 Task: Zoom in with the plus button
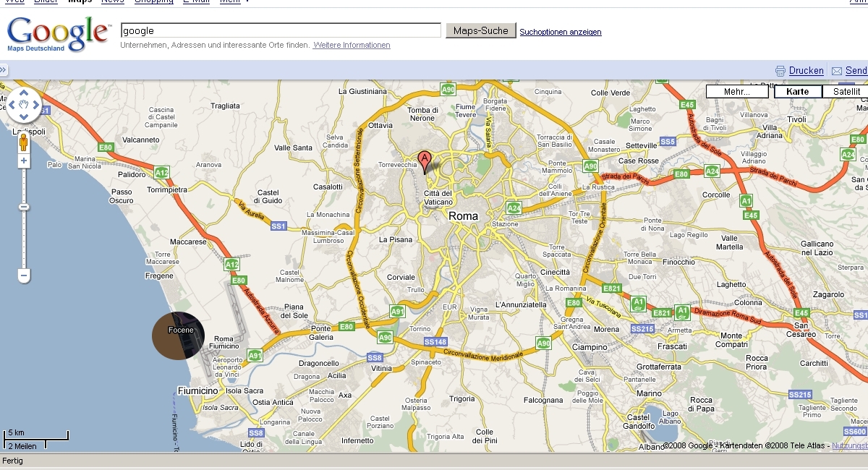click(24, 161)
